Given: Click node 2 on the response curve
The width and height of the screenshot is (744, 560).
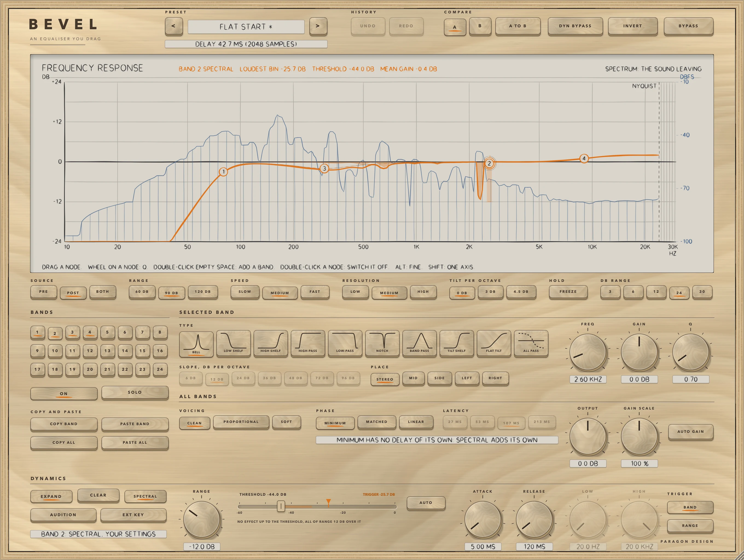Looking at the screenshot, I should click(x=489, y=163).
